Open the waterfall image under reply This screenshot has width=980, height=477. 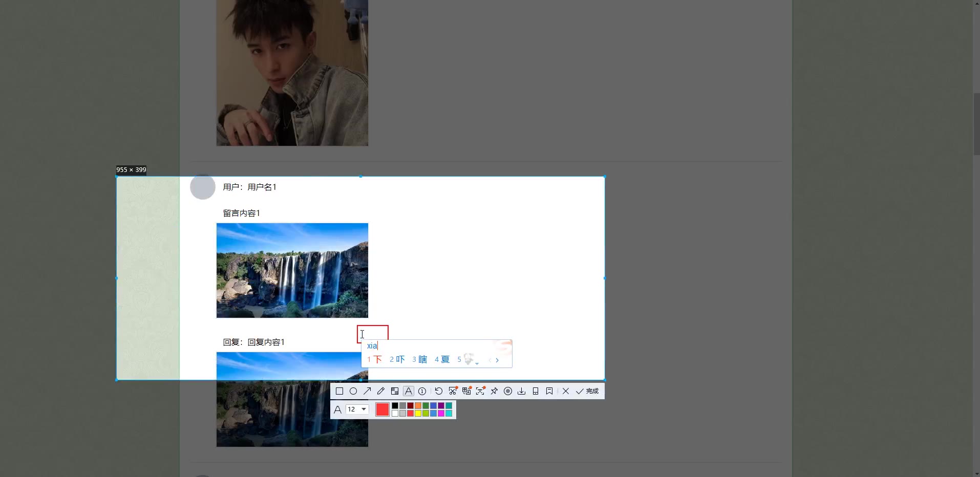tap(292, 399)
